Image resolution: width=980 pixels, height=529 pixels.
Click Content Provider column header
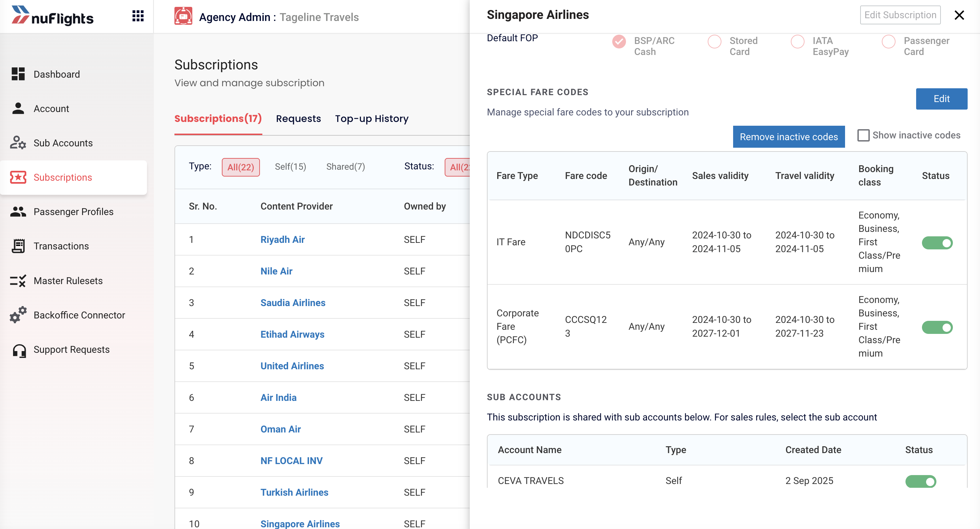click(x=296, y=206)
